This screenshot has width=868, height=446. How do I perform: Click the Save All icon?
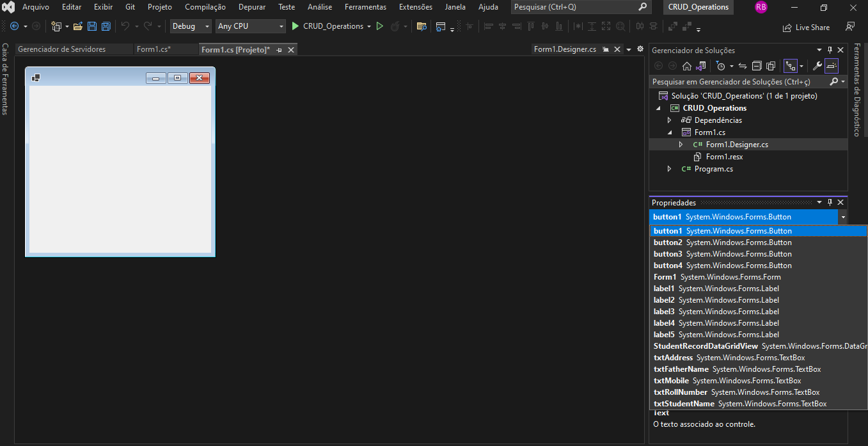[106, 26]
